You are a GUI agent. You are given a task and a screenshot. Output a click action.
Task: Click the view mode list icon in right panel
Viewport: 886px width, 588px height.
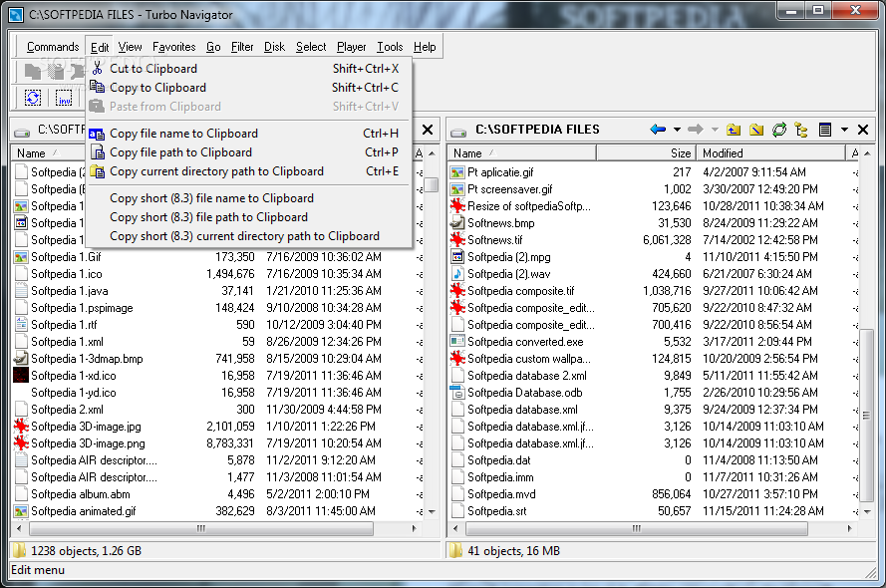(x=825, y=130)
